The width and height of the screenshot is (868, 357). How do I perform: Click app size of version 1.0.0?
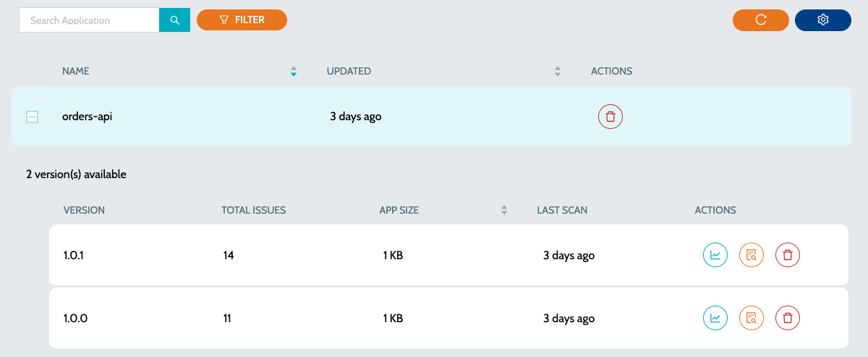[393, 317]
